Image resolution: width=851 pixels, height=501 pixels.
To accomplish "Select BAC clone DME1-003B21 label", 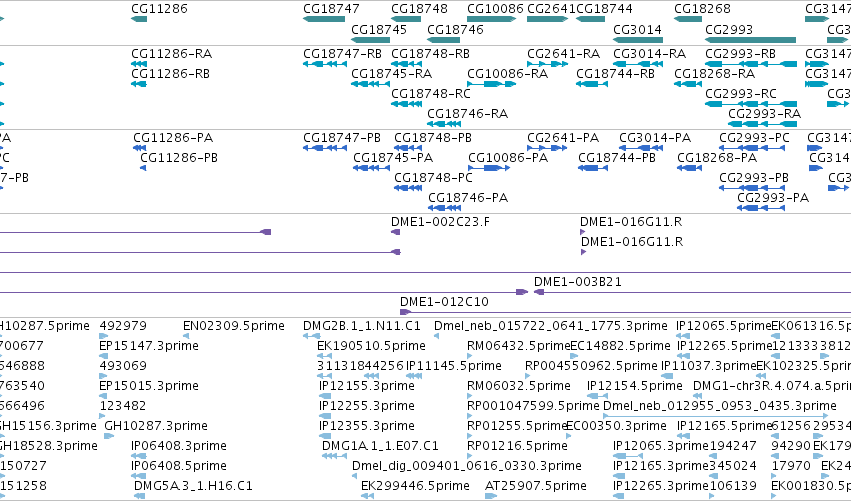I will coord(577,282).
